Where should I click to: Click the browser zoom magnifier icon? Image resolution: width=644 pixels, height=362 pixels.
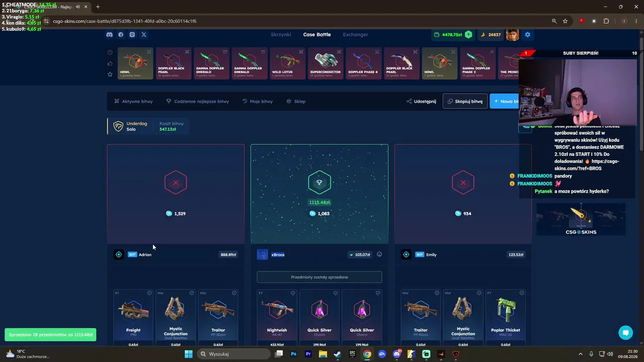pyautogui.click(x=554, y=21)
